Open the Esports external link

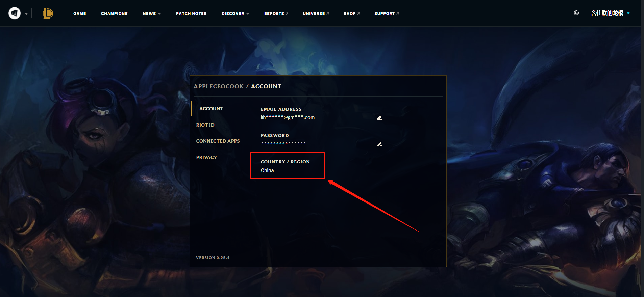tap(276, 13)
